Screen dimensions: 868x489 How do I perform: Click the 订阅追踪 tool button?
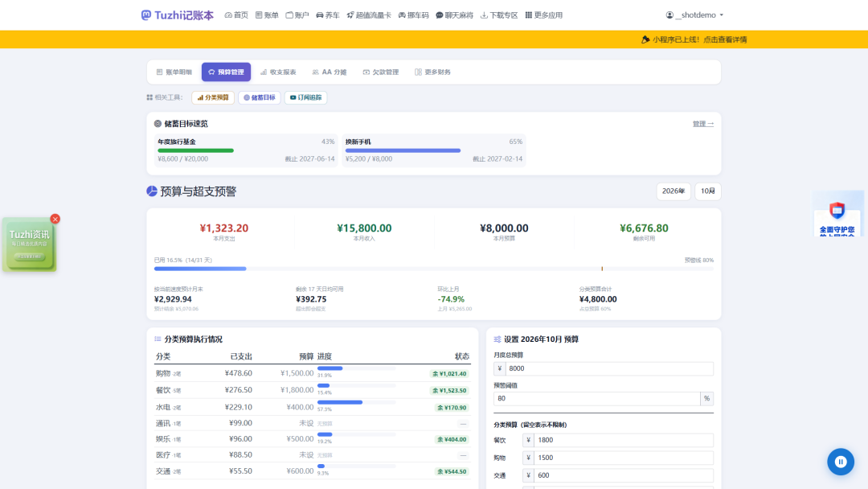[x=305, y=97]
